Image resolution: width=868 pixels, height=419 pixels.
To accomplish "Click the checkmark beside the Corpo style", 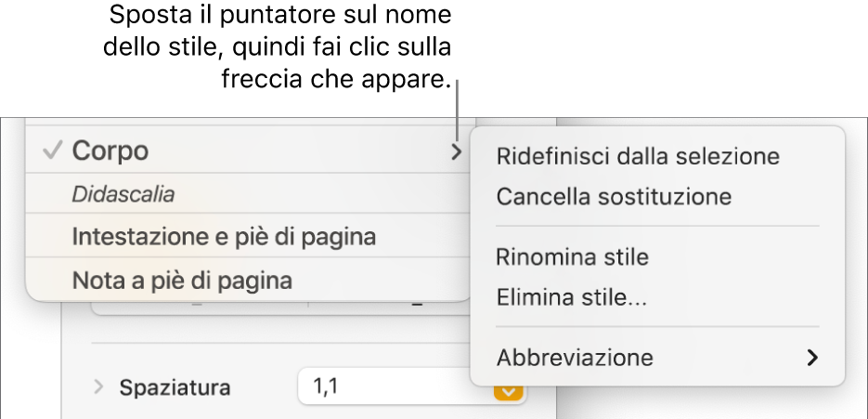I will coord(52,151).
